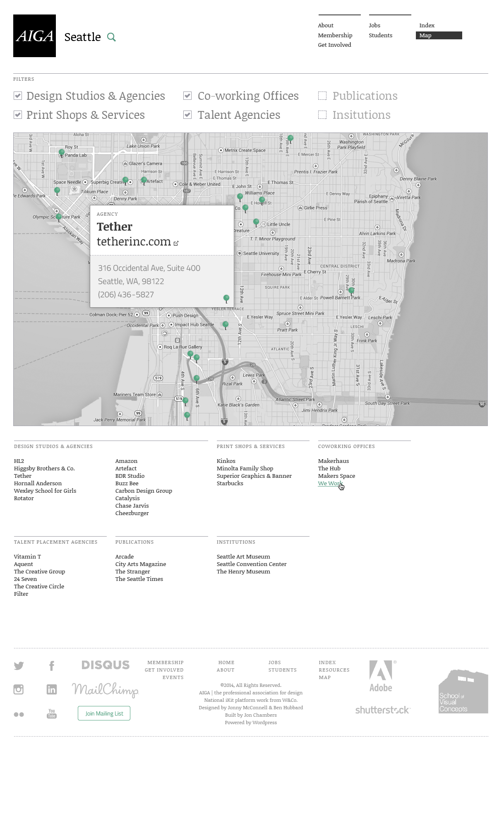
Task: Select map pin near Superbig Creative
Action: click(x=125, y=181)
